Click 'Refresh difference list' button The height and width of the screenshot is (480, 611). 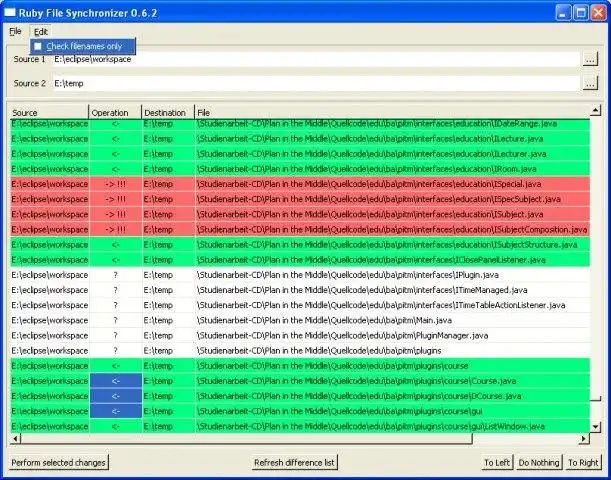294,462
